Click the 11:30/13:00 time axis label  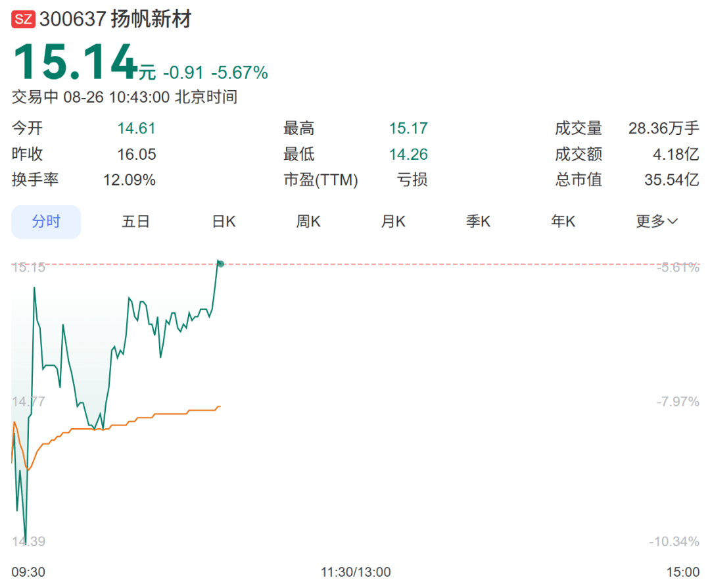pyautogui.click(x=356, y=572)
